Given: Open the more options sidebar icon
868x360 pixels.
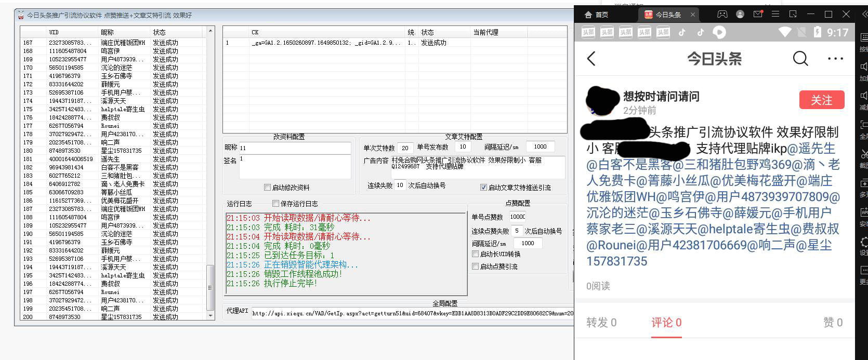Looking at the screenshot, I should click(863, 270).
